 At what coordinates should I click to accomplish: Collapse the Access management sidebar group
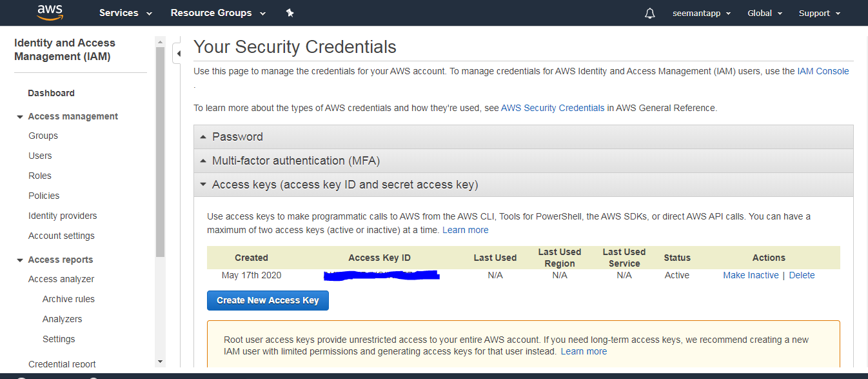click(67, 116)
